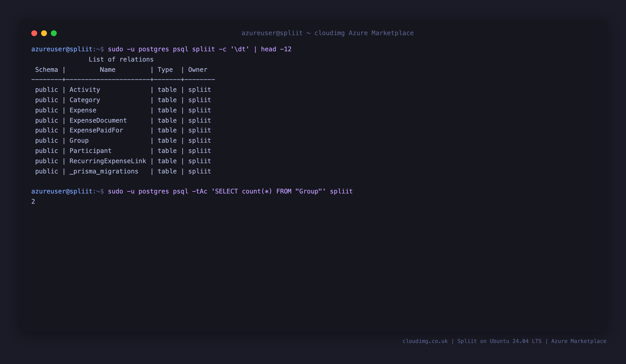
Task: Click the 'Participant' table name
Action: [x=90, y=151]
